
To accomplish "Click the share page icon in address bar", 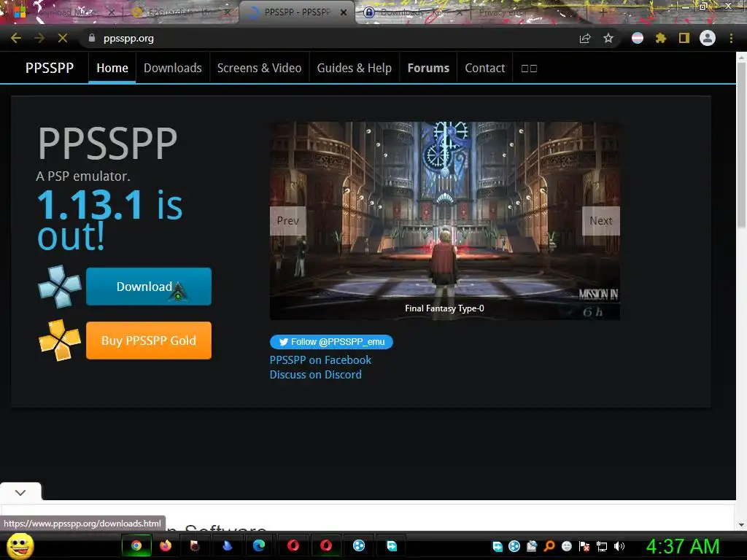I will pos(585,38).
